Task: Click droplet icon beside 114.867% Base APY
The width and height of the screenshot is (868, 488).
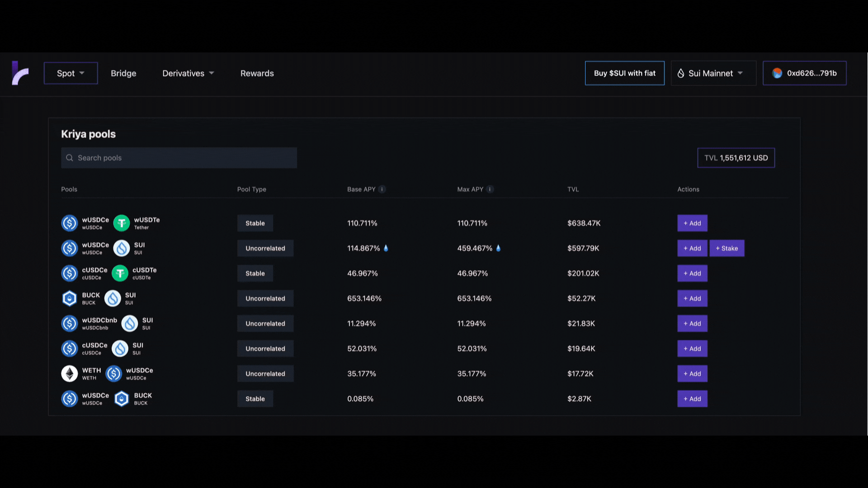Action: click(386, 248)
